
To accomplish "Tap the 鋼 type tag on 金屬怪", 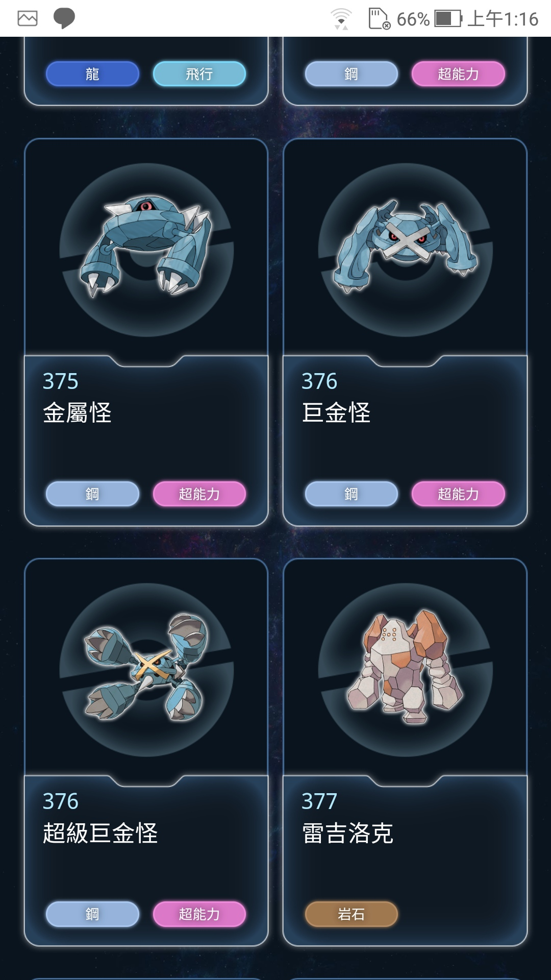I will click(x=92, y=494).
